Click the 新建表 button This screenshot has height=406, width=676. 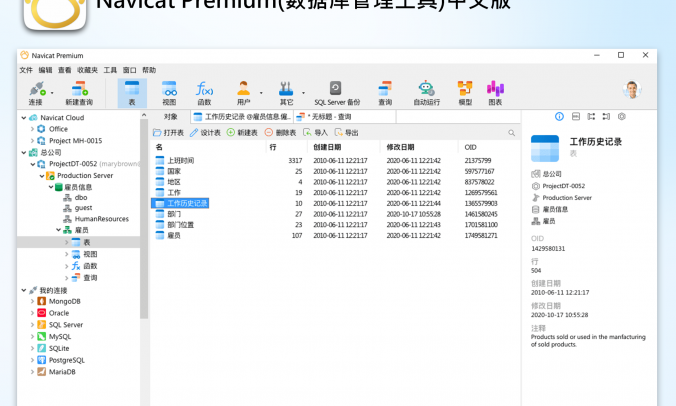(x=242, y=133)
